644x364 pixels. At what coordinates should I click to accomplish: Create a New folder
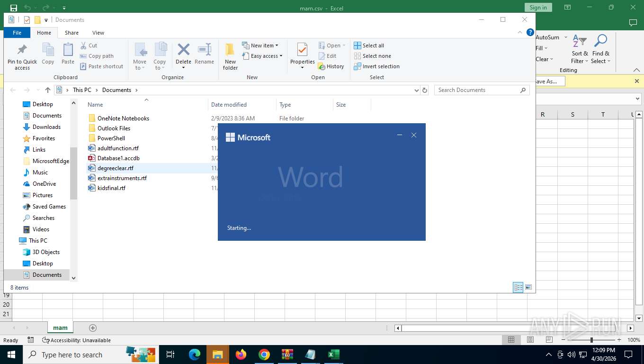click(230, 56)
